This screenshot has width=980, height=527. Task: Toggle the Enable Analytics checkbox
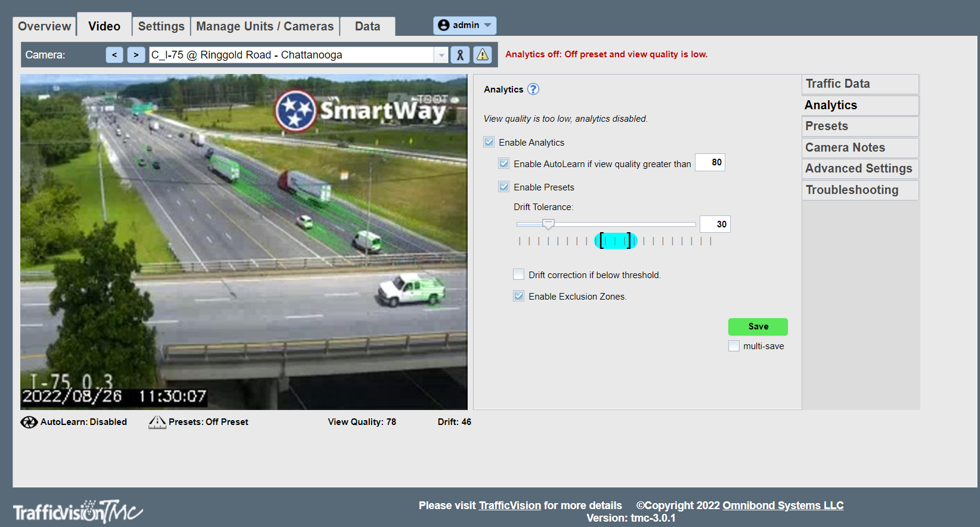pyautogui.click(x=489, y=142)
